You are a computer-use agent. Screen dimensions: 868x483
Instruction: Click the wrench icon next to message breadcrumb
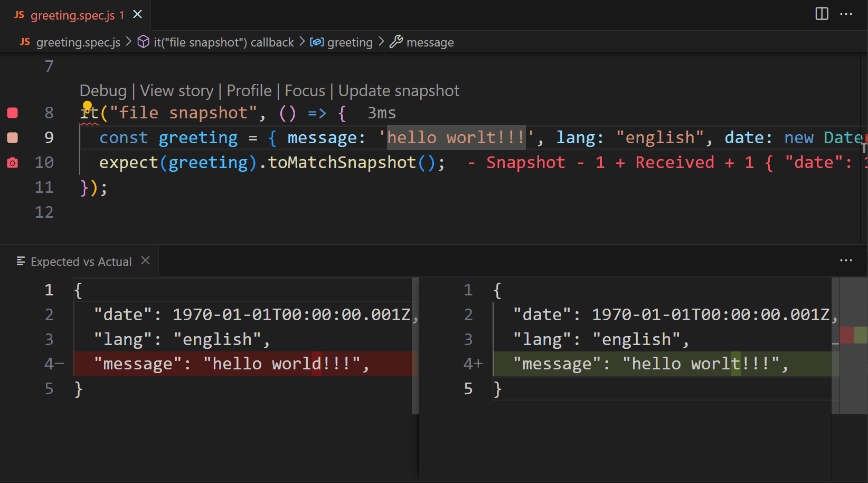tap(396, 42)
